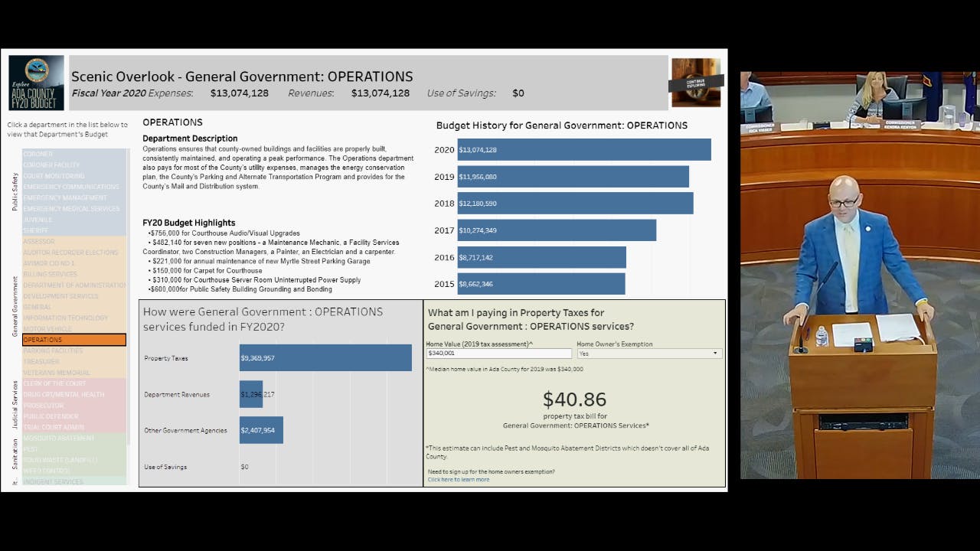Click the Home Value input field
This screenshot has height=551, width=980.
(x=498, y=354)
